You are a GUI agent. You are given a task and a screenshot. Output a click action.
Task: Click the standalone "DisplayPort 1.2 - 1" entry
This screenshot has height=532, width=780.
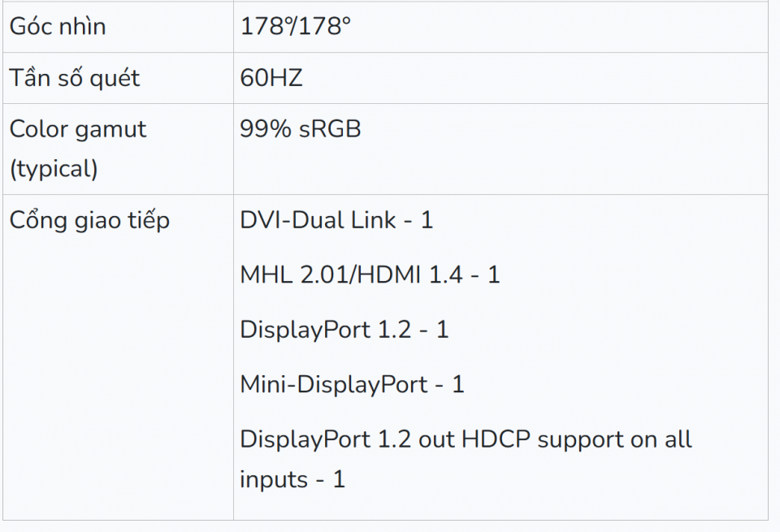pos(344,329)
